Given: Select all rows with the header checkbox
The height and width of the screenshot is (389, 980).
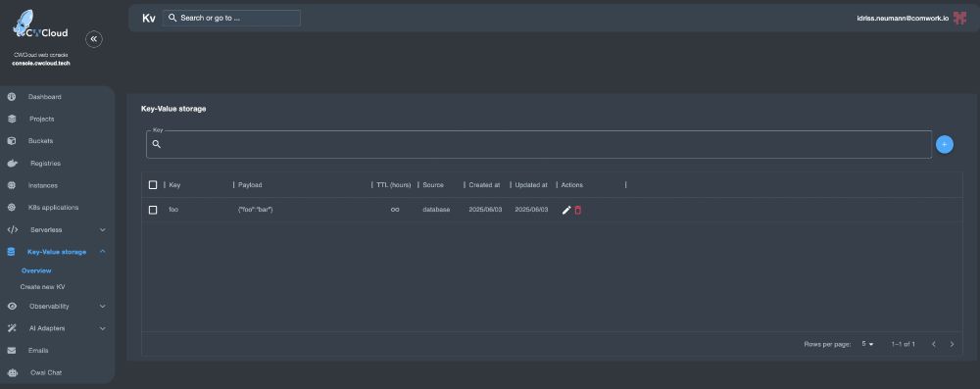Looking at the screenshot, I should pos(153,184).
